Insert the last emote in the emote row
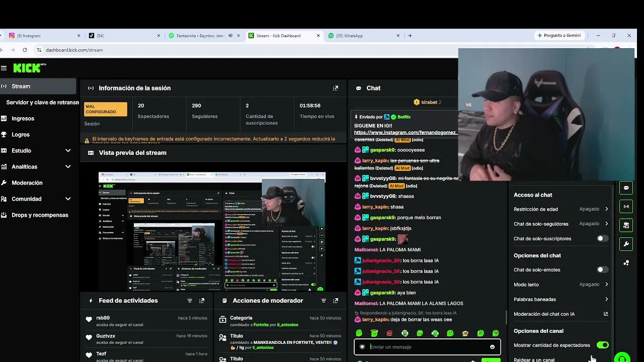The image size is (644, 362). coord(496,333)
